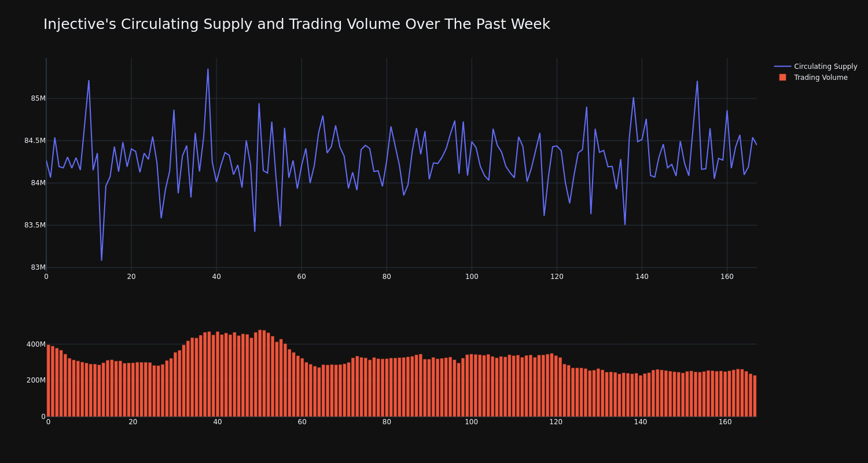This screenshot has height=463, width=868.
Task: Click the first trading volume bar at x=0
Action: click(x=48, y=381)
